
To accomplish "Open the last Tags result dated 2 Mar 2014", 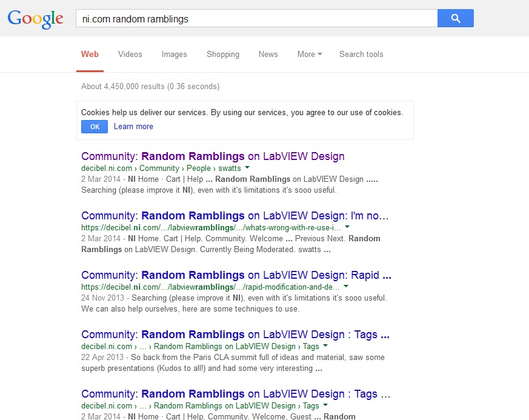I will [236, 394].
